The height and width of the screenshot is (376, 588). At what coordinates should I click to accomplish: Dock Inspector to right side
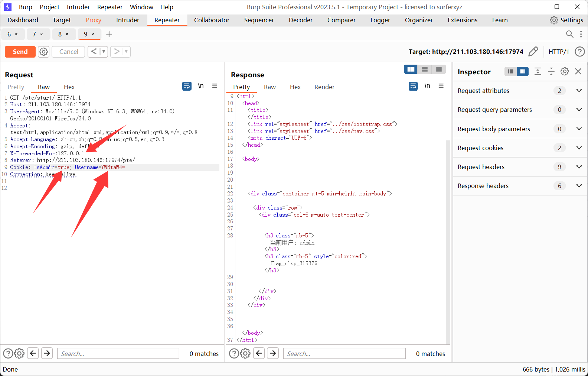tap(522, 71)
